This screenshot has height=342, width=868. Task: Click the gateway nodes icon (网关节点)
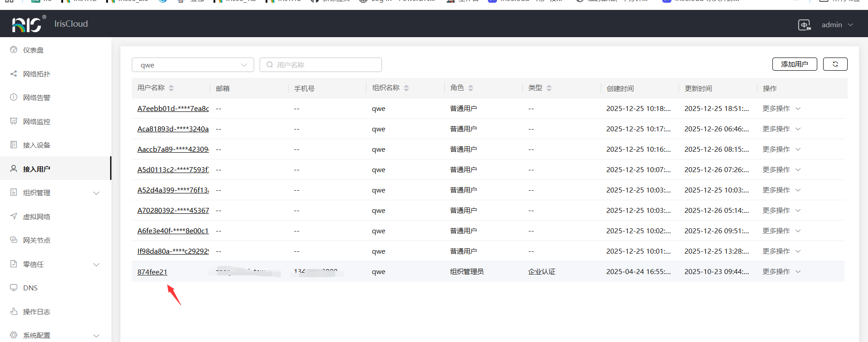click(x=14, y=240)
